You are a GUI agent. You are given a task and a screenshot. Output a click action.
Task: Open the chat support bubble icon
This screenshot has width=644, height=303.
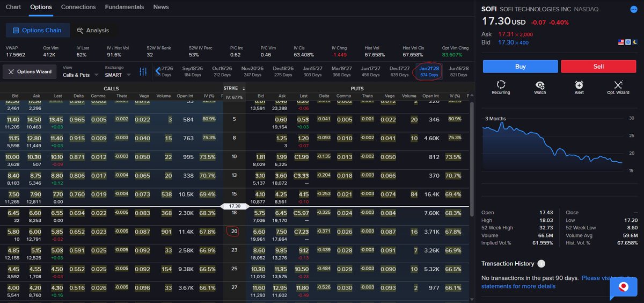click(623, 288)
